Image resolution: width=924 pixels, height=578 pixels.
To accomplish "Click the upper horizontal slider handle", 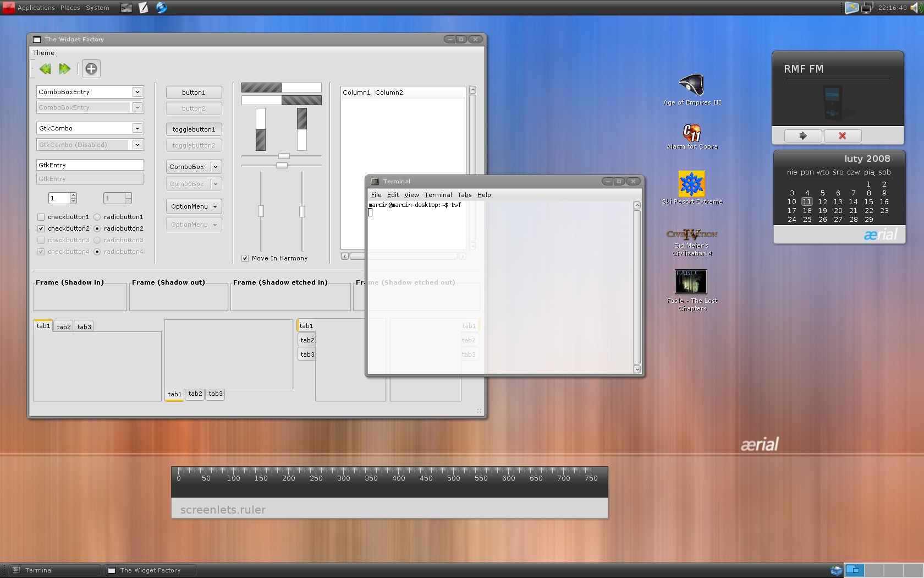I will [284, 156].
